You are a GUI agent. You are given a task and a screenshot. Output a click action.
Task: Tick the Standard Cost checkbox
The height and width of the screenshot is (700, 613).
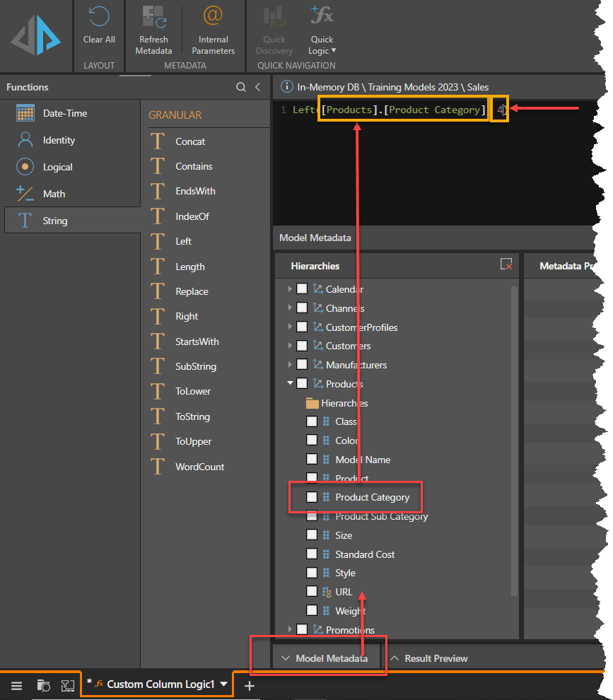click(312, 554)
